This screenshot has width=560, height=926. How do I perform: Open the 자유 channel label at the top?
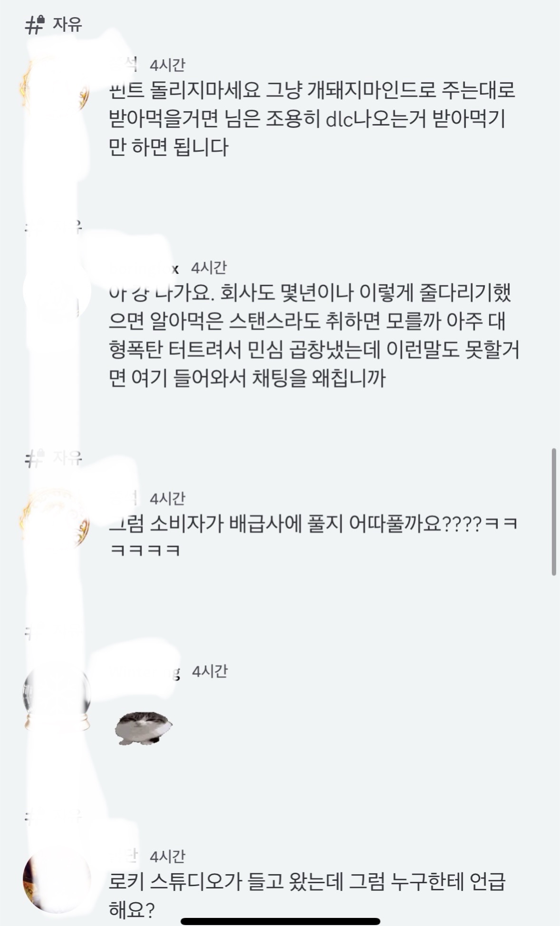tap(67, 24)
